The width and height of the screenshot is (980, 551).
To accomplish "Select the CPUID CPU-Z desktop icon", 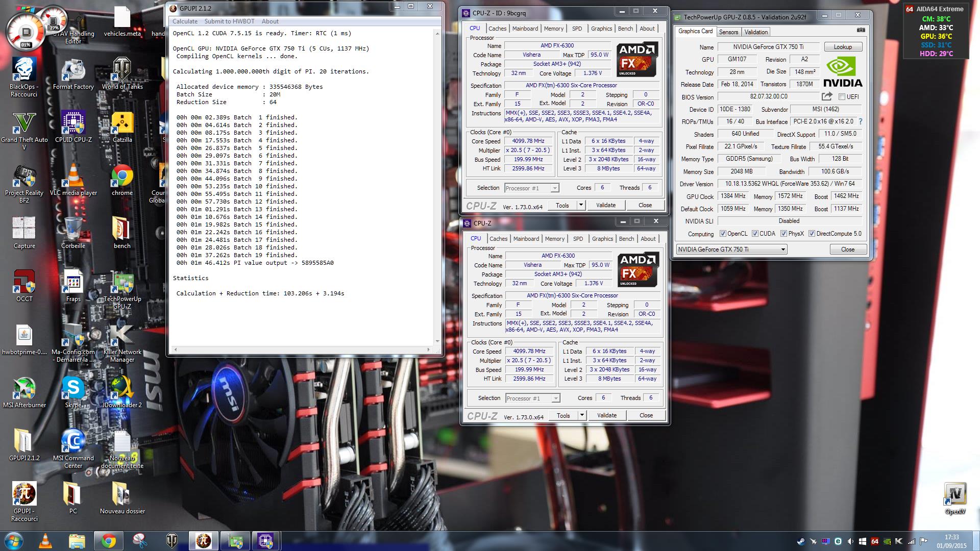I will tap(73, 127).
